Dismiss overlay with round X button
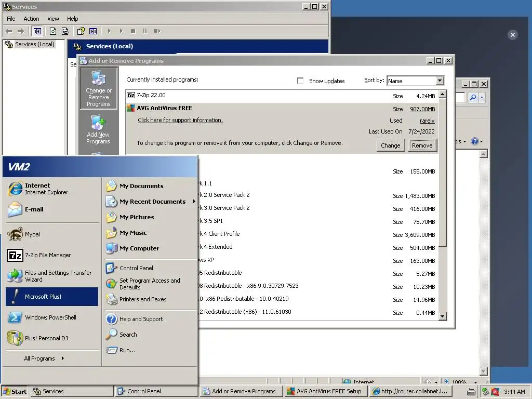Screen dimensions: 532x399 coord(513,35)
